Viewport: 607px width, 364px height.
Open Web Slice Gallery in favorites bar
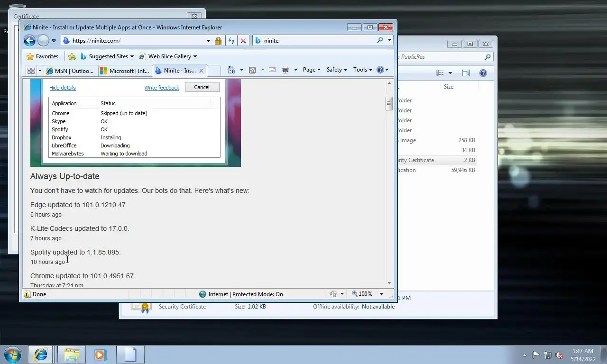tap(168, 56)
